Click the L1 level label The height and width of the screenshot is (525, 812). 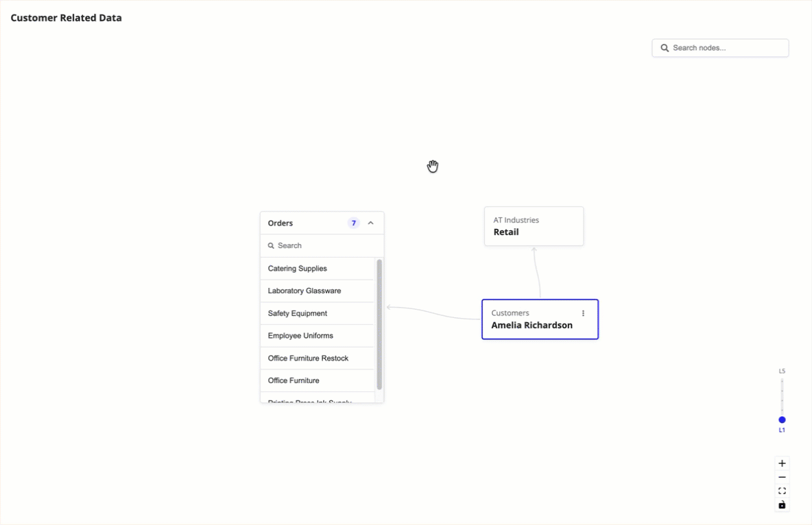coord(782,430)
